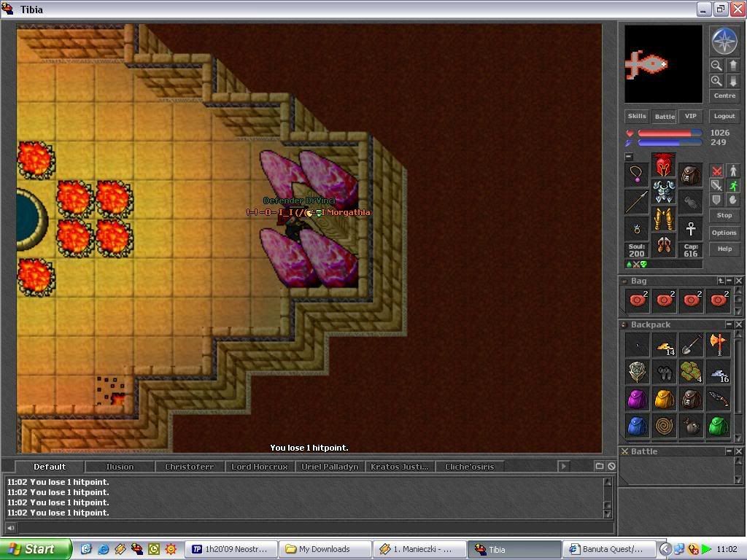Viewport: 747px width, 560px height.
Task: Select the dark knife in Backpack
Action: click(x=719, y=399)
